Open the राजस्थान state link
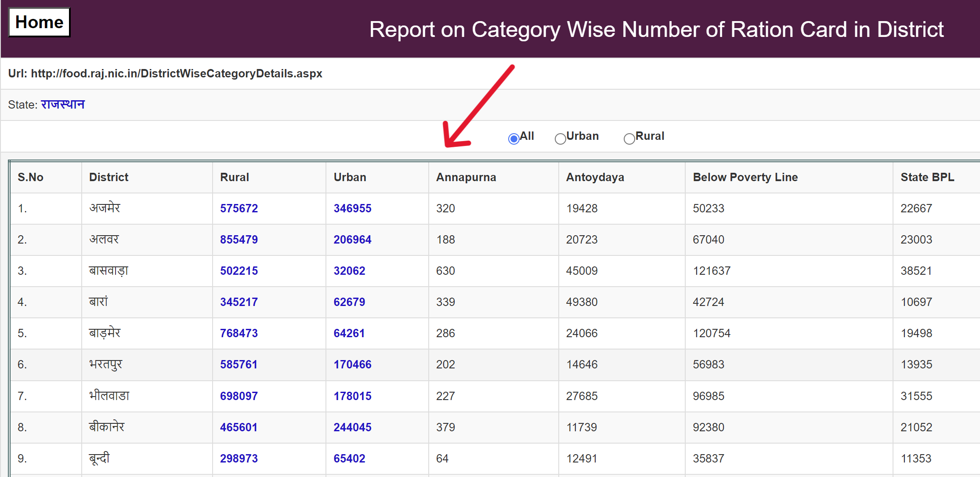The image size is (980, 477). tap(63, 104)
